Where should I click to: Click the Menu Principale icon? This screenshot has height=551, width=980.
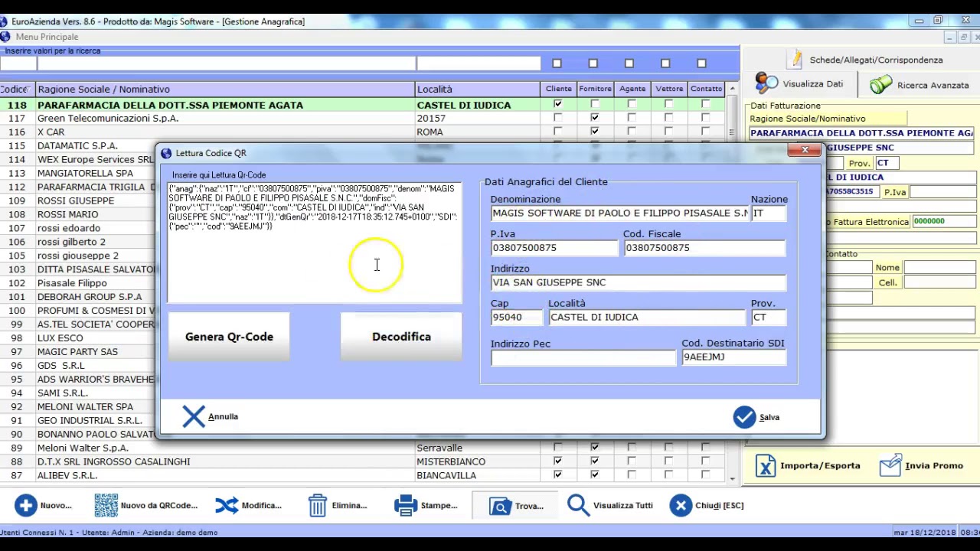coord(5,37)
